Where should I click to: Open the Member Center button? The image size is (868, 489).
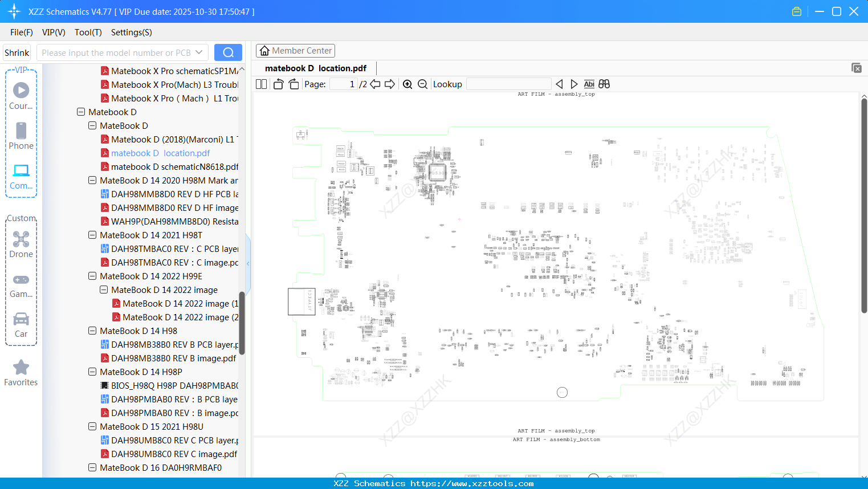(x=295, y=51)
